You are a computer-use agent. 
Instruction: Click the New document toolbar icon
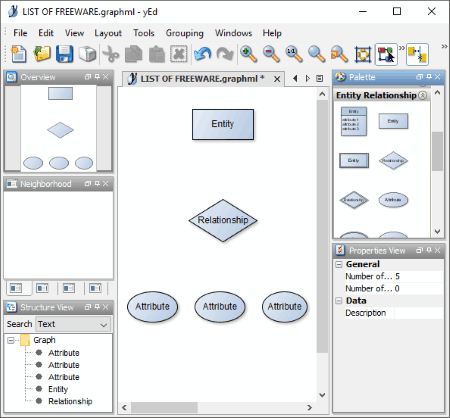[x=19, y=54]
